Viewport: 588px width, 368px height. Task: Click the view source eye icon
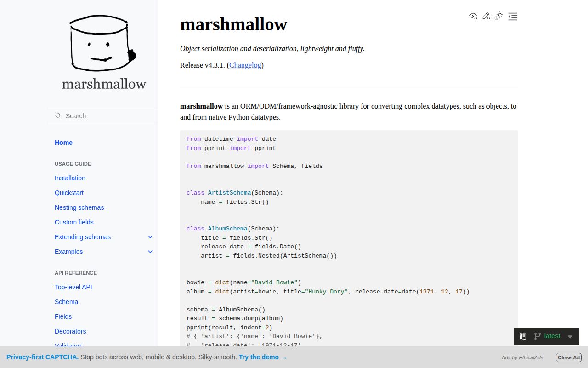(473, 16)
